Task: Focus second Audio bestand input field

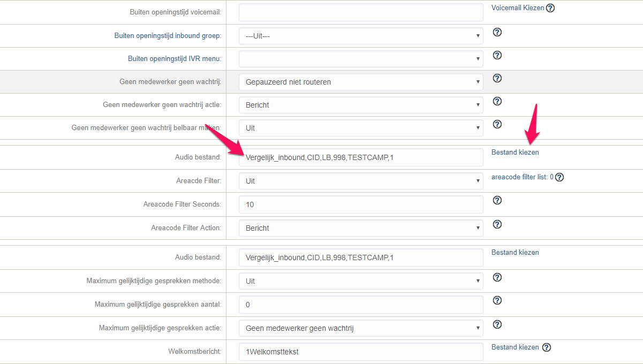Action: [361, 257]
